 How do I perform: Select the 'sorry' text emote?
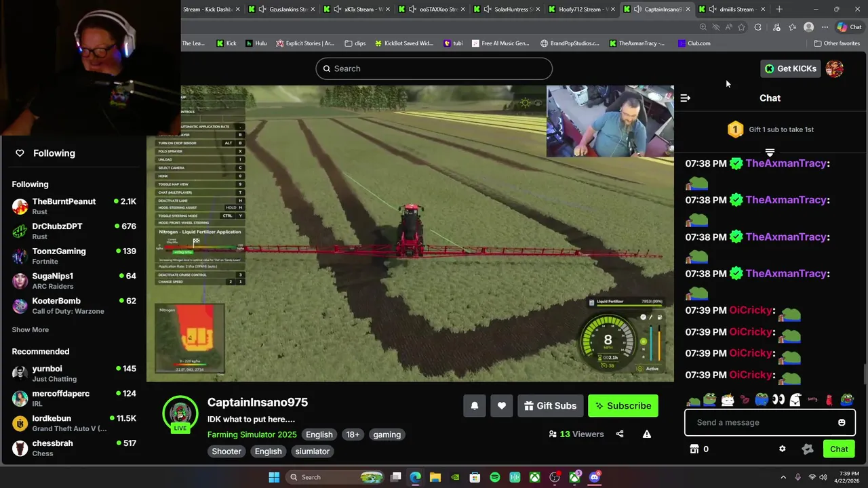812,400
